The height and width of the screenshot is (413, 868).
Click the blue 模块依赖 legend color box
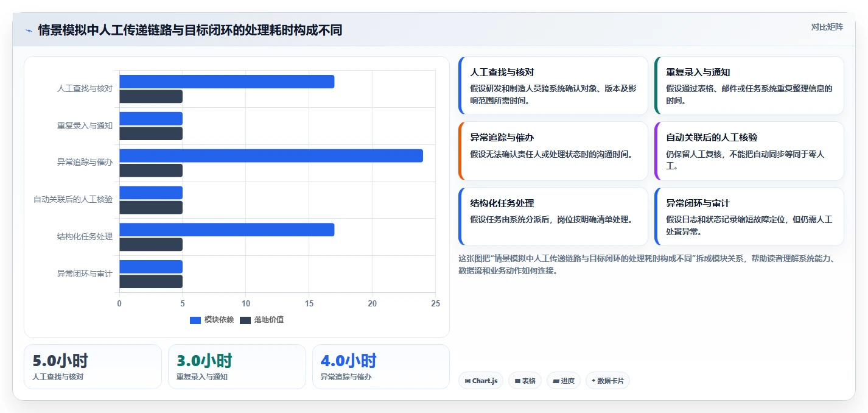click(195, 320)
